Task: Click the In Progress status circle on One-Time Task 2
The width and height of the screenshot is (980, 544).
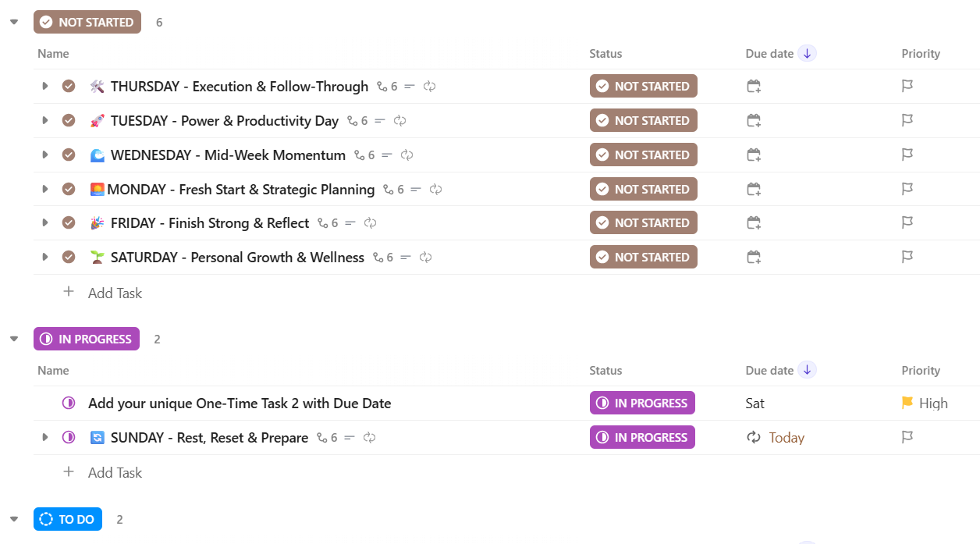Action: pyautogui.click(x=69, y=403)
